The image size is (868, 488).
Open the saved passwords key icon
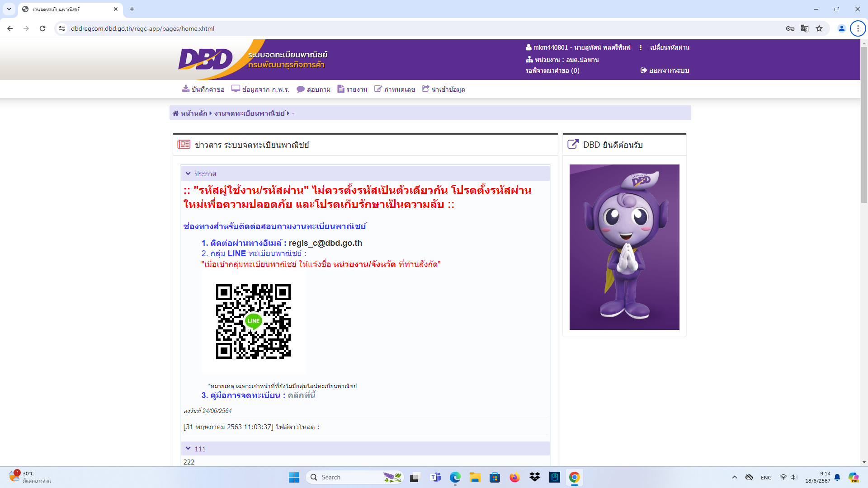tap(790, 28)
